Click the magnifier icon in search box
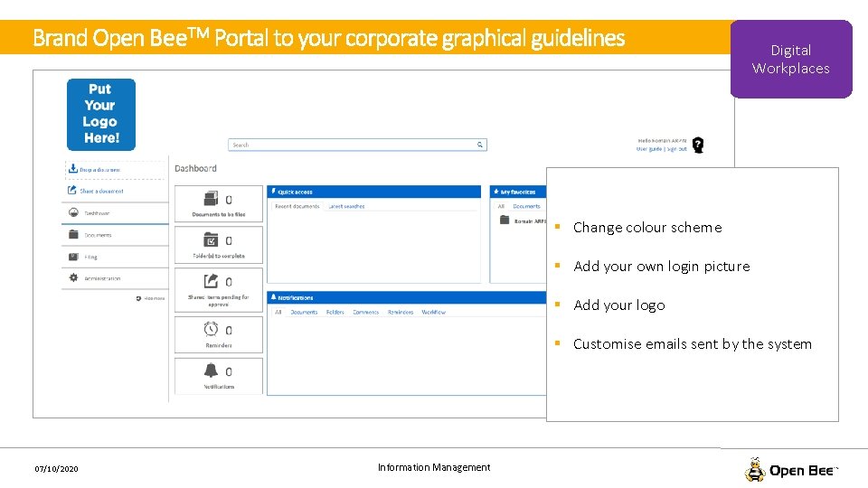 click(x=480, y=145)
